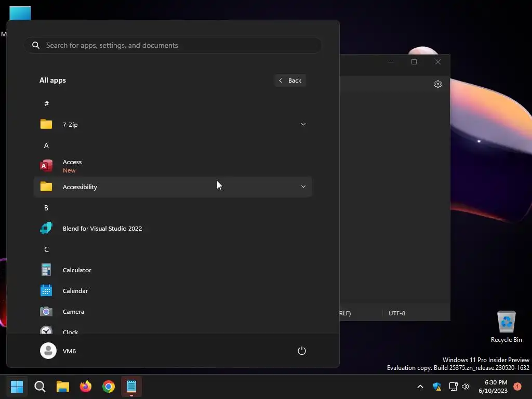
Task: Click the Calendar app name text
Action: click(75, 291)
